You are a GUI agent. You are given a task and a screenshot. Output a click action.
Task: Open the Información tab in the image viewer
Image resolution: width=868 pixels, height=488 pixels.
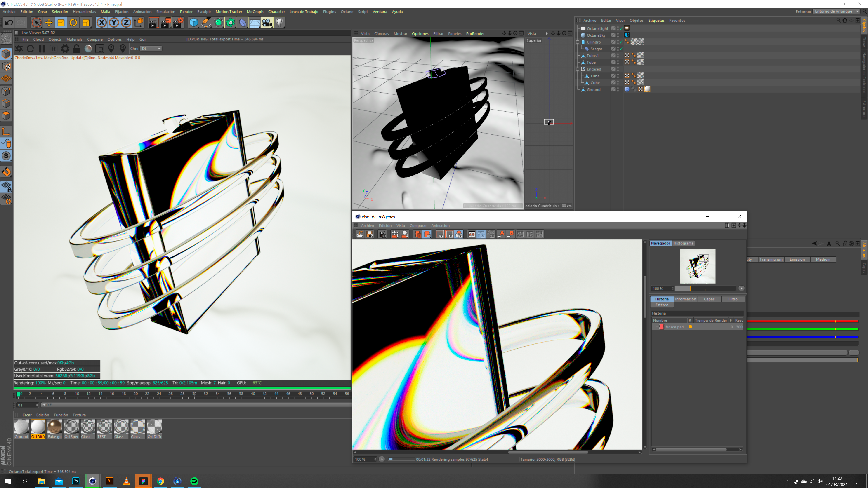[685, 299]
